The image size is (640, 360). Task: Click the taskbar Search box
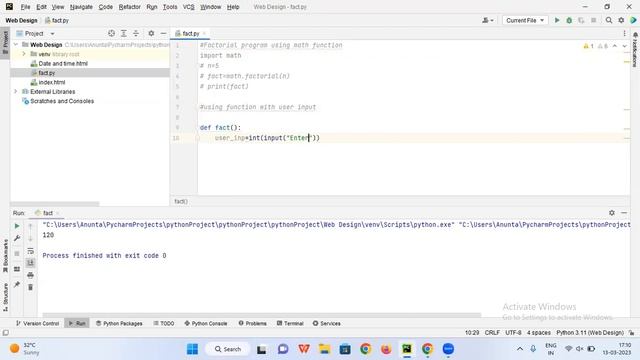pyautogui.click(x=228, y=349)
